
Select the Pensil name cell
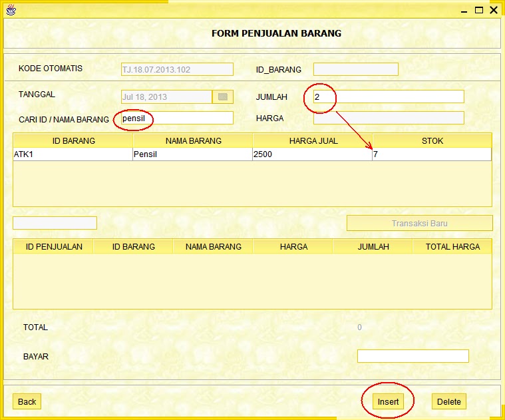193,154
